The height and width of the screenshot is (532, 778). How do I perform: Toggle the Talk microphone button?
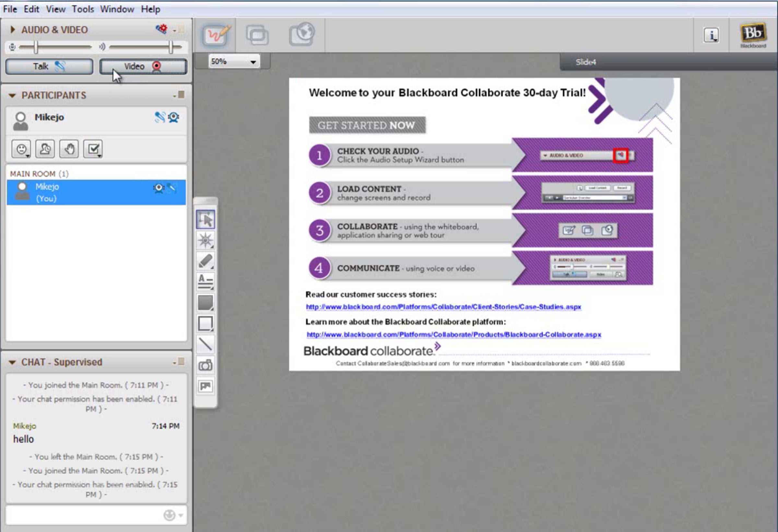pos(49,66)
